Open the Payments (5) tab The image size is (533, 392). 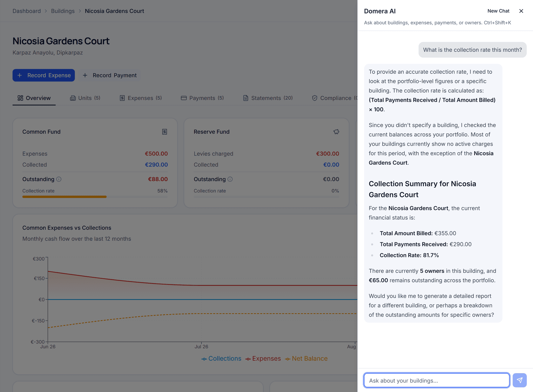click(202, 98)
